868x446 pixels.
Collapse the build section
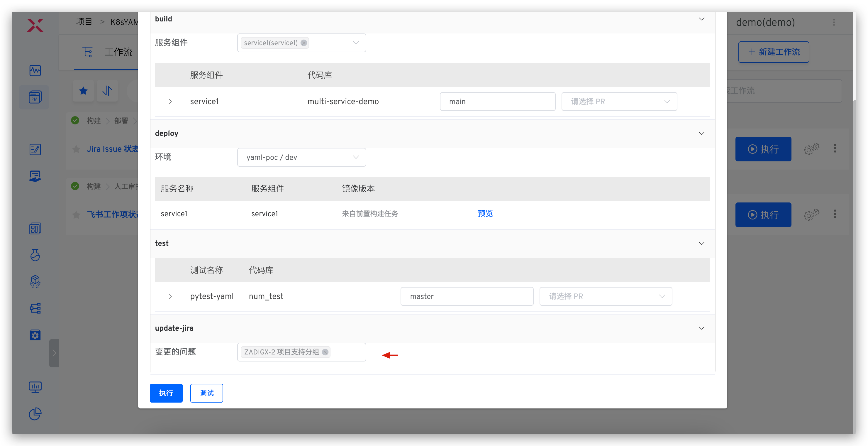coord(701,19)
